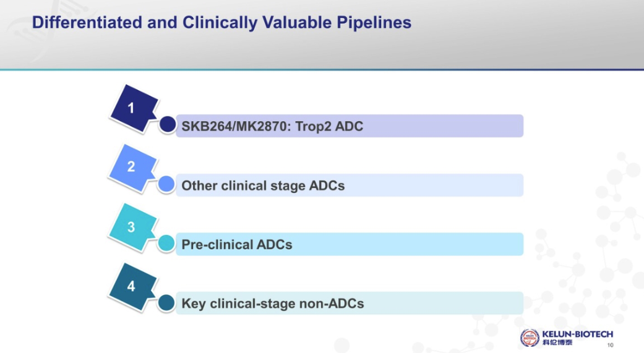Click the KELUN-BIOTECH brand name text

[x=577, y=334]
